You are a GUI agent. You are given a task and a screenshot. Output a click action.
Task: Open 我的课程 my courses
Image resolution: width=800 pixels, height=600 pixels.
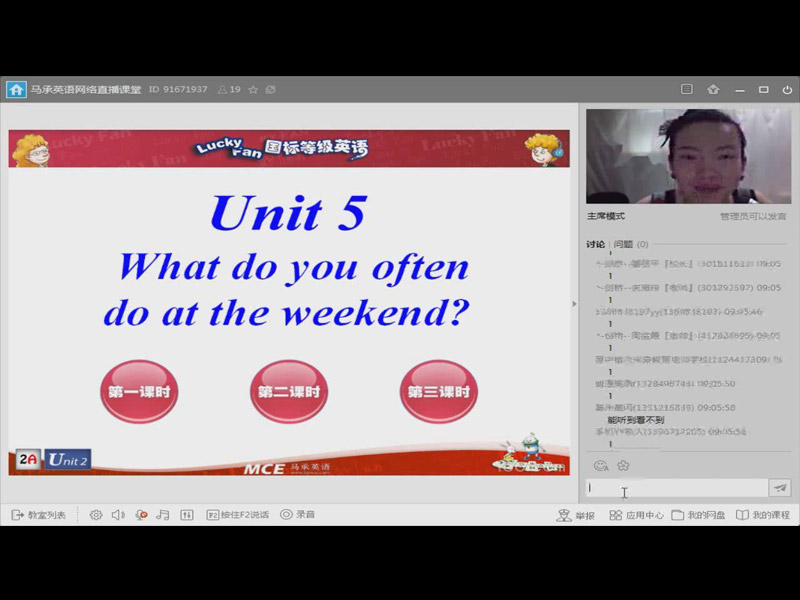[x=763, y=515]
